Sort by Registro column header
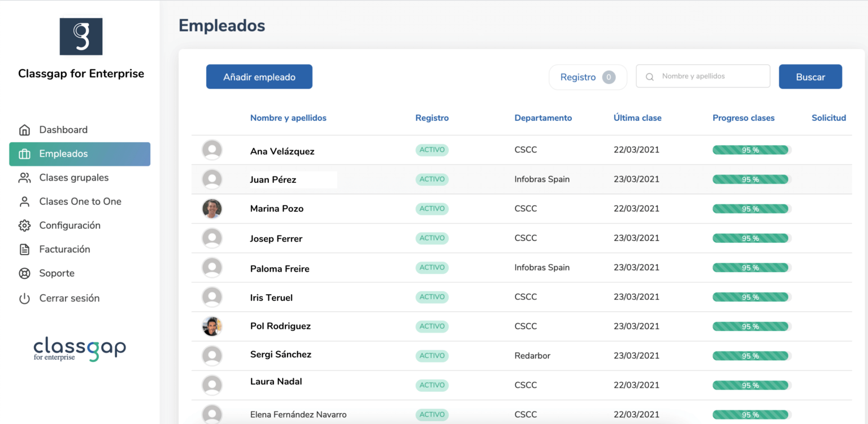868x424 pixels. click(x=432, y=118)
